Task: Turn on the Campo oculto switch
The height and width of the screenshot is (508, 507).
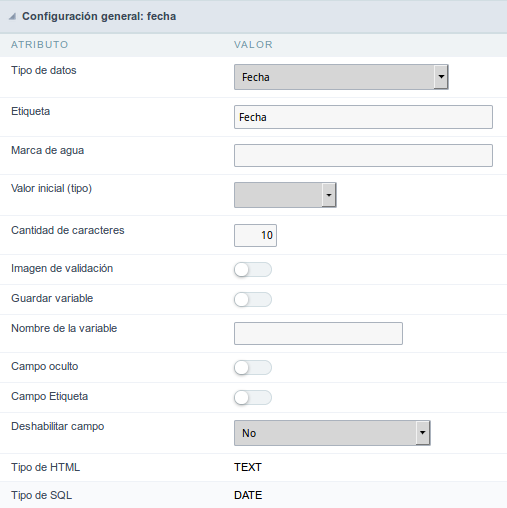Action: point(253,367)
